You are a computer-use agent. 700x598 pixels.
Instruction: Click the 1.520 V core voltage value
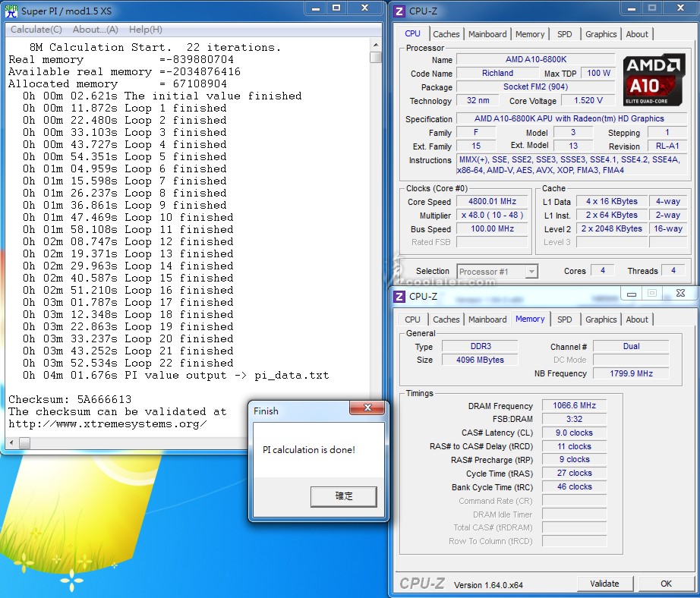click(588, 101)
